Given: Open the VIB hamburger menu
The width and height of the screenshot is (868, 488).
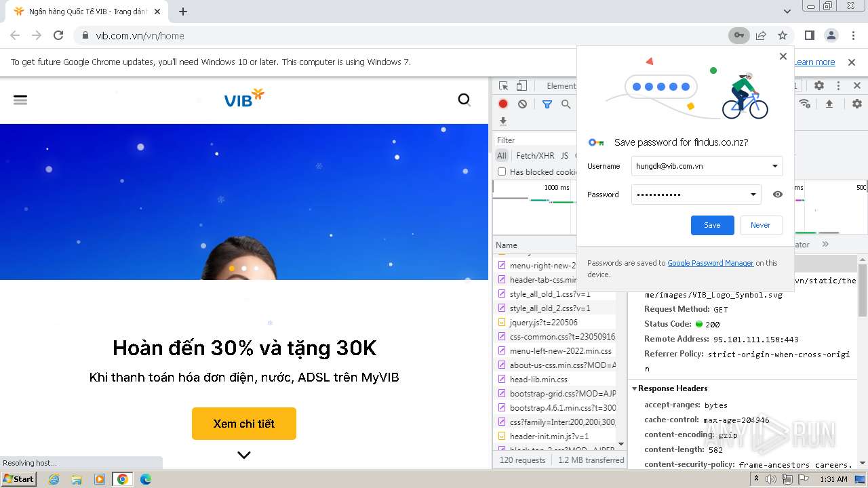Looking at the screenshot, I should click(x=20, y=100).
